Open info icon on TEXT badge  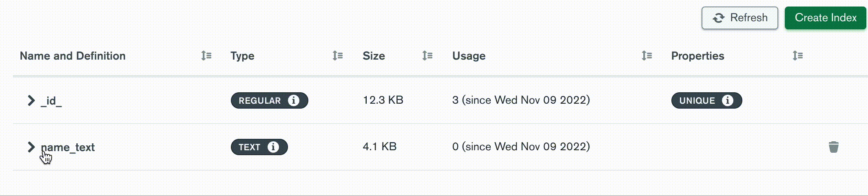(x=273, y=147)
